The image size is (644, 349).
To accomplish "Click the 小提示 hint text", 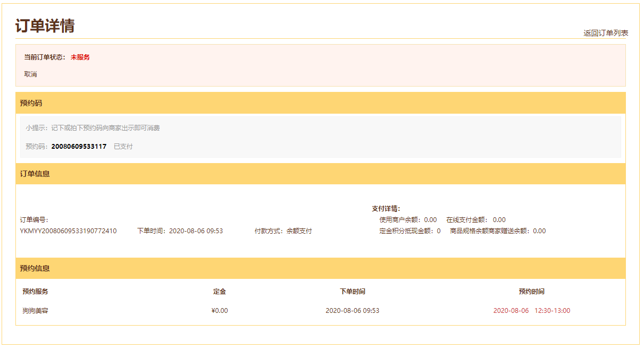I will tap(93, 128).
